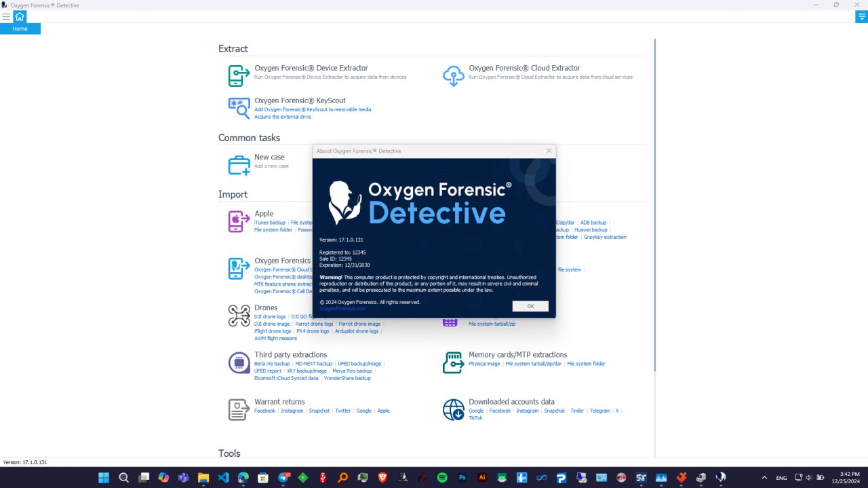The width and height of the screenshot is (868, 488).
Task: Click Telegram under Downloaded accounts data
Action: coord(600,411)
